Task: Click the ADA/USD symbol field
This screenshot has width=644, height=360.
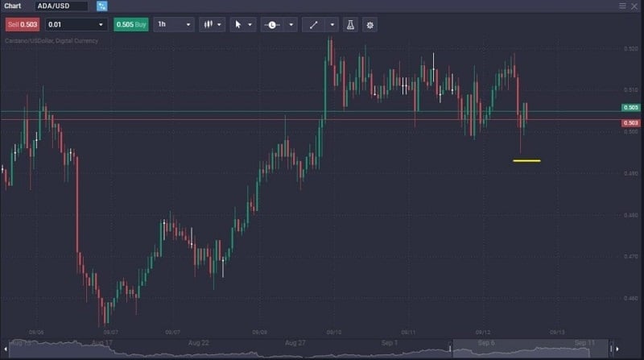Action: point(62,6)
